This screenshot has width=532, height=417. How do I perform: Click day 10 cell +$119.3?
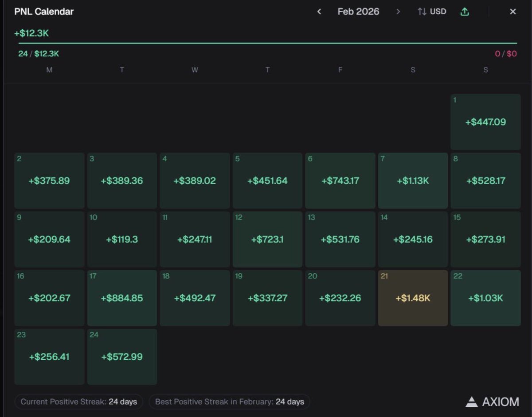(x=122, y=239)
